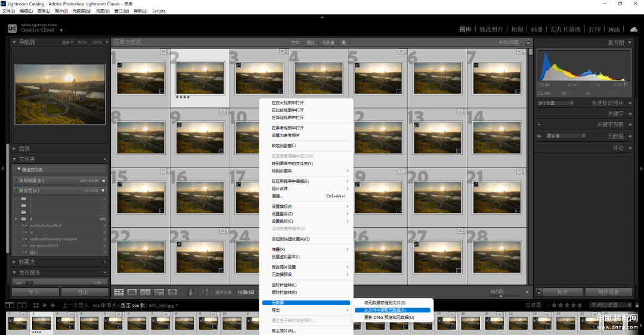Open cloud sync status icon

point(634,29)
